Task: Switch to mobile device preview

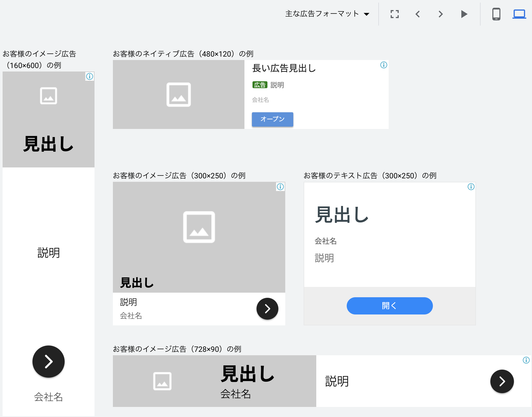Action: coord(496,14)
